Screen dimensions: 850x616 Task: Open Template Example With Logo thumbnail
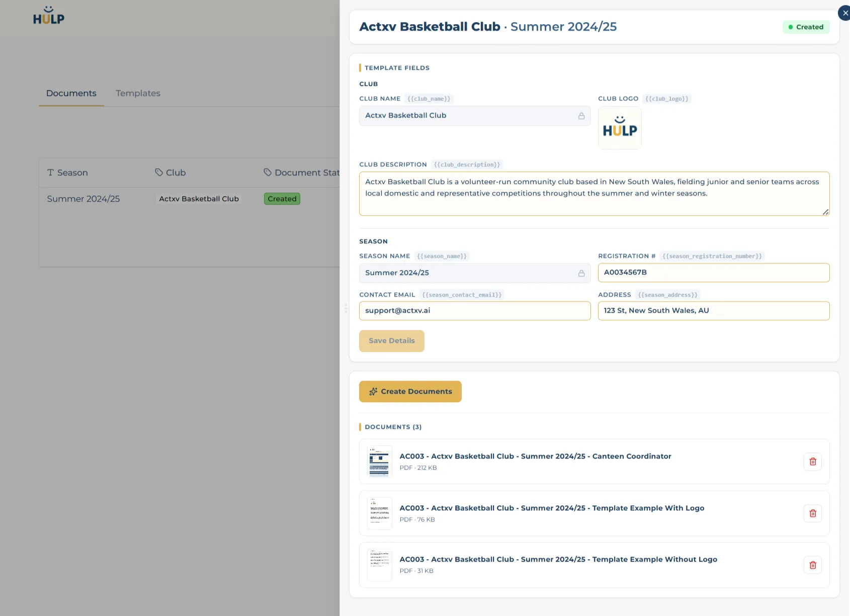380,513
